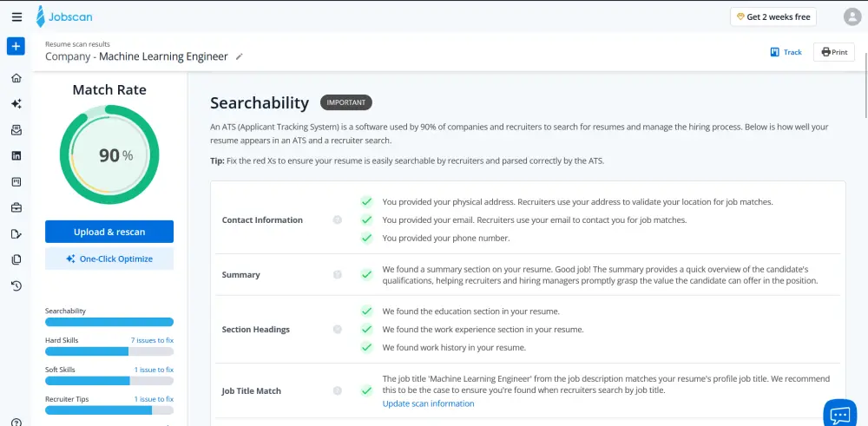Click the Upload & rescan button
This screenshot has height=426, width=868.
coord(109,232)
